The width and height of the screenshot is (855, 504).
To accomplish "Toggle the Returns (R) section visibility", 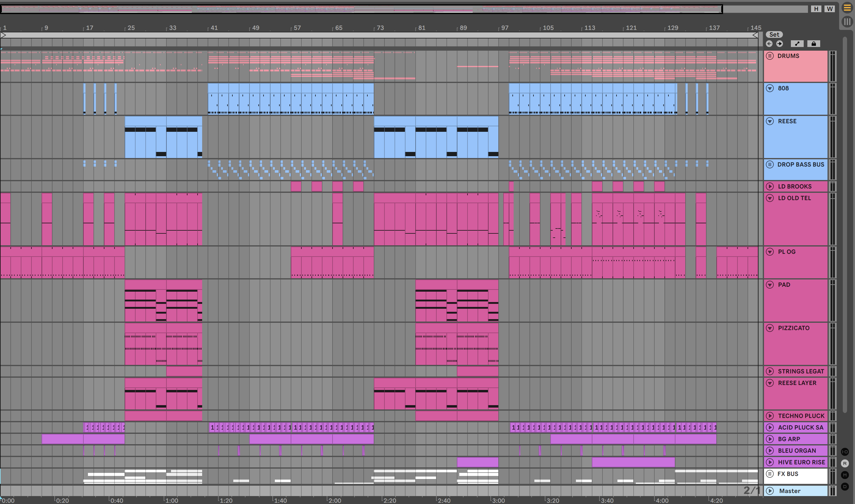I will coord(845,463).
